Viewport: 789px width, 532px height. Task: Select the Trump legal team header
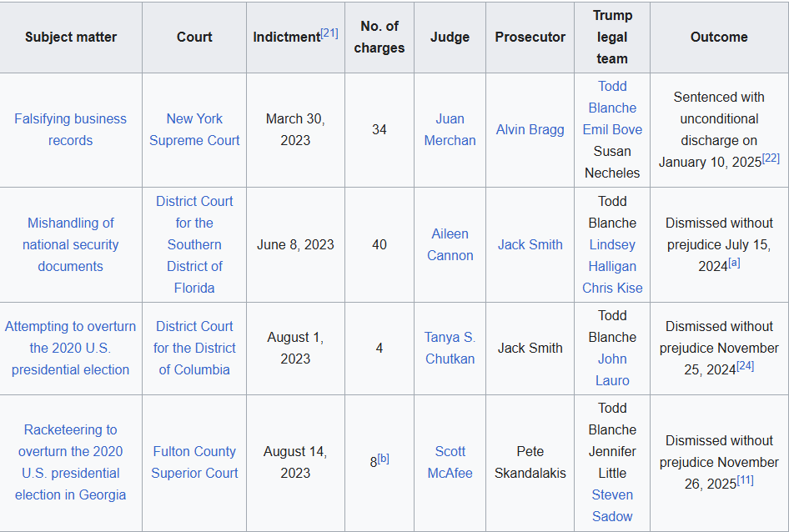[x=612, y=38]
